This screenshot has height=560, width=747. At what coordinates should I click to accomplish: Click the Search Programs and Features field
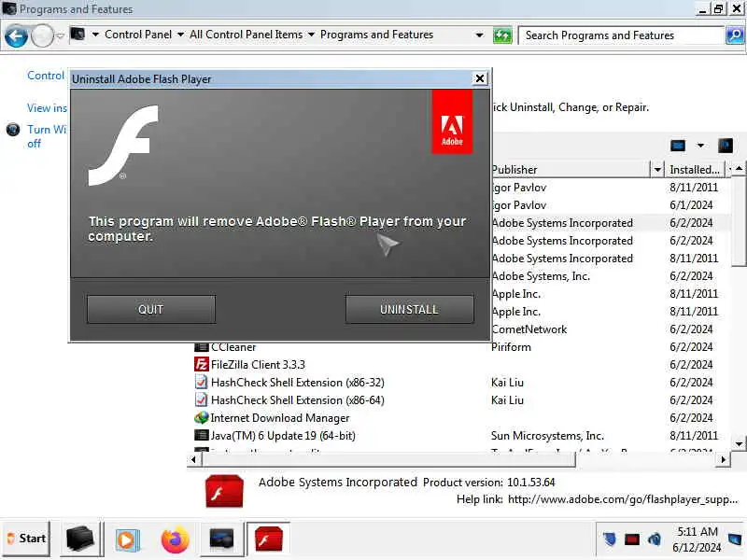[x=621, y=35]
